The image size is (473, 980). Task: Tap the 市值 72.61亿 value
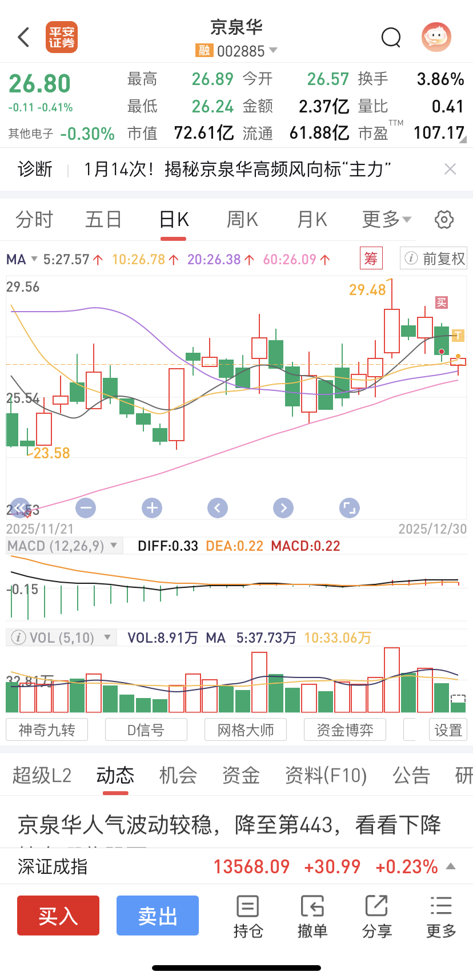point(204,133)
